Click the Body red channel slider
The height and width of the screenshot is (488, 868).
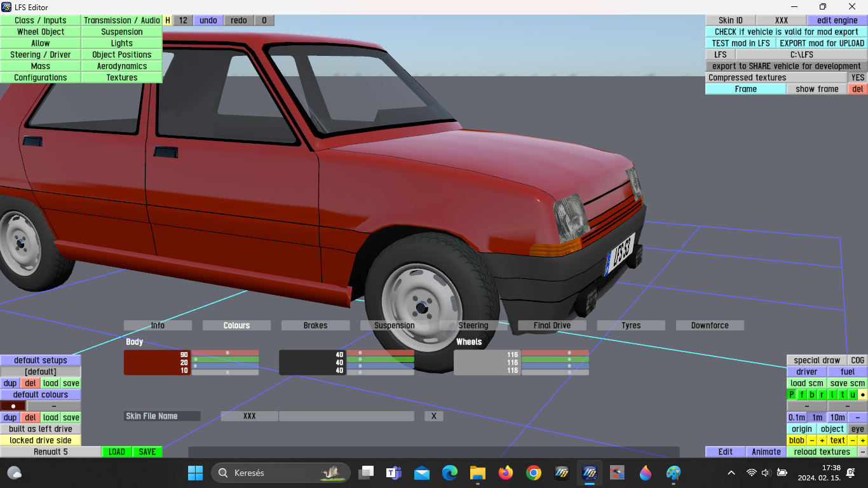click(x=226, y=353)
